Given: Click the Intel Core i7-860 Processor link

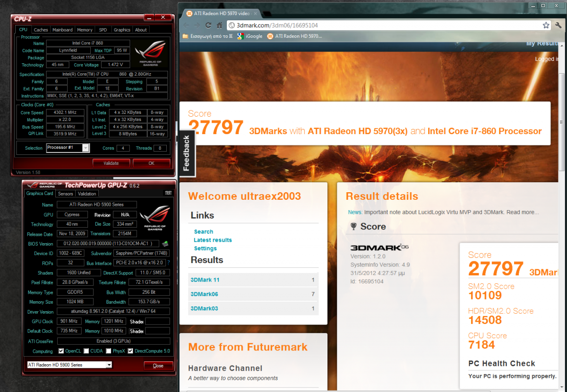Looking at the screenshot, I should [484, 131].
